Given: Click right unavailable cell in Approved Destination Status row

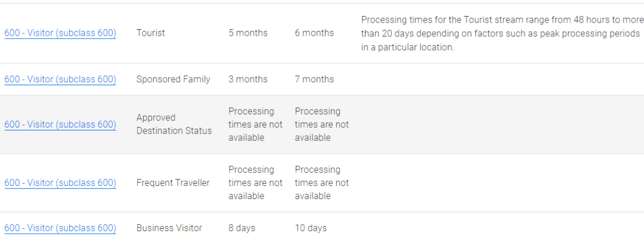Looking at the screenshot, I should (321, 125).
